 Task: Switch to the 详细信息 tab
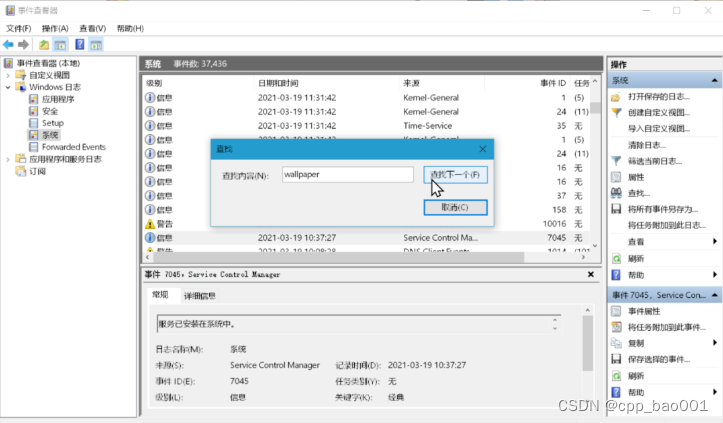point(200,296)
